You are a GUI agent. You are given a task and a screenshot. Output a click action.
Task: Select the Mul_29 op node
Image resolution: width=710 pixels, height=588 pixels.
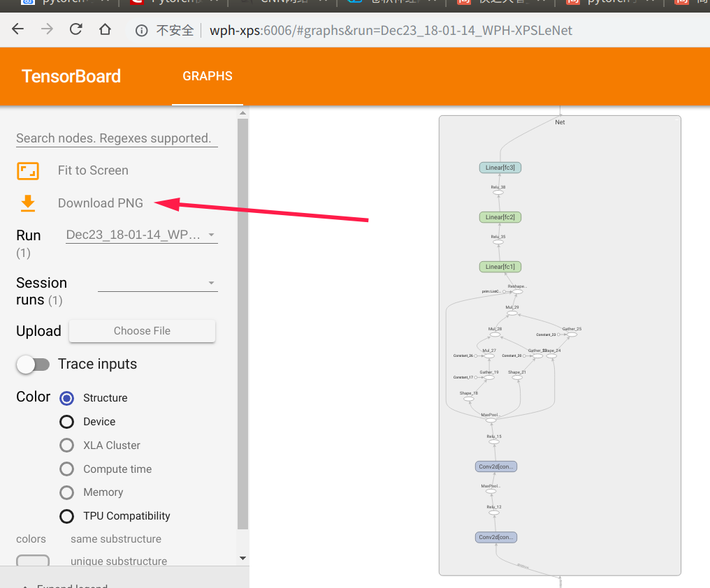(512, 313)
